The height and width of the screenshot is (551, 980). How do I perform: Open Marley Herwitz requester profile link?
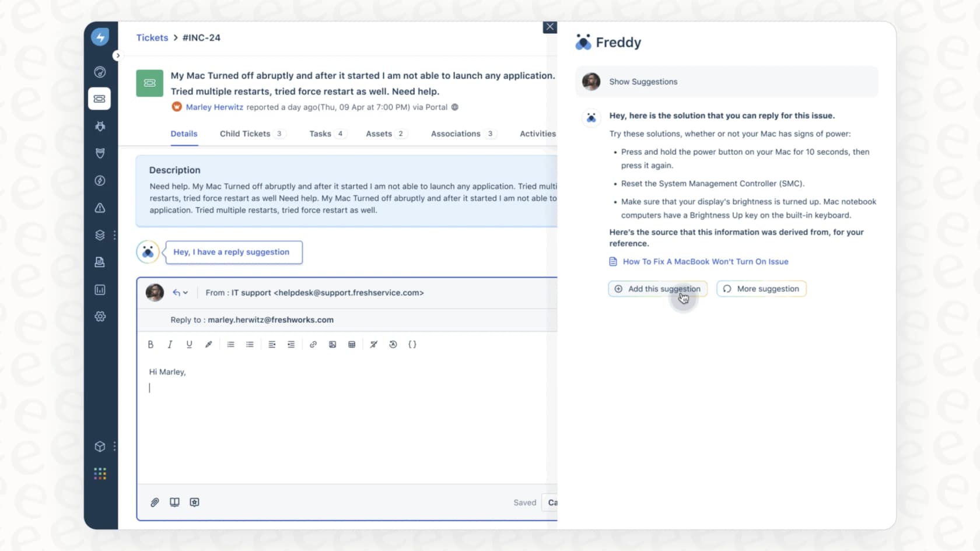pos(214,107)
